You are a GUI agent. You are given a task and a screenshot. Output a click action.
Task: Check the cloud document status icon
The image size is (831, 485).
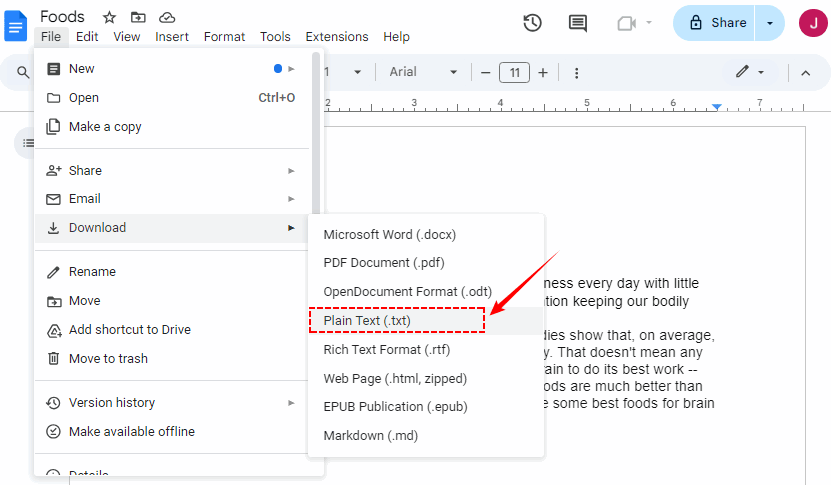tap(167, 17)
